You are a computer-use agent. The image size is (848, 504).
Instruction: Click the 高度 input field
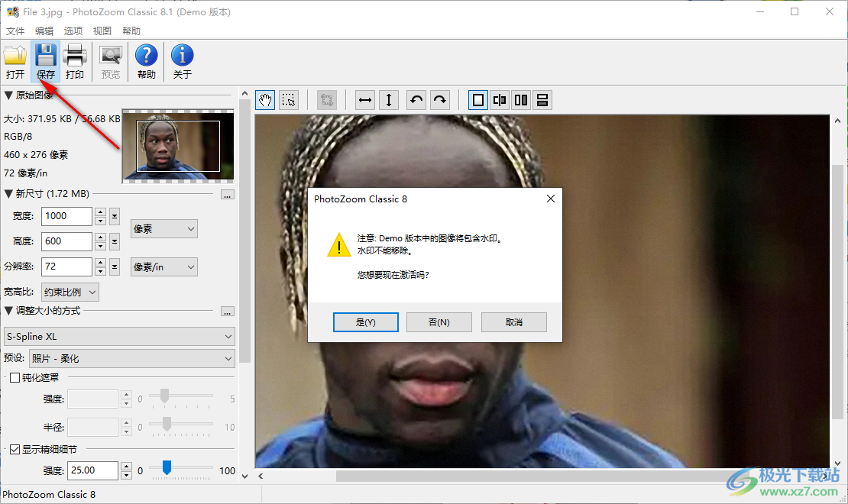tap(66, 241)
